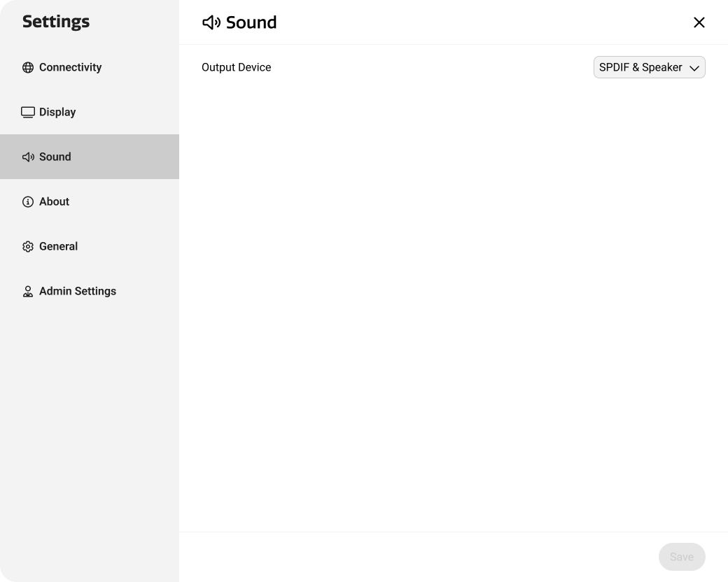Click the About info icon
Image resolution: width=728 pixels, height=582 pixels.
pos(27,201)
